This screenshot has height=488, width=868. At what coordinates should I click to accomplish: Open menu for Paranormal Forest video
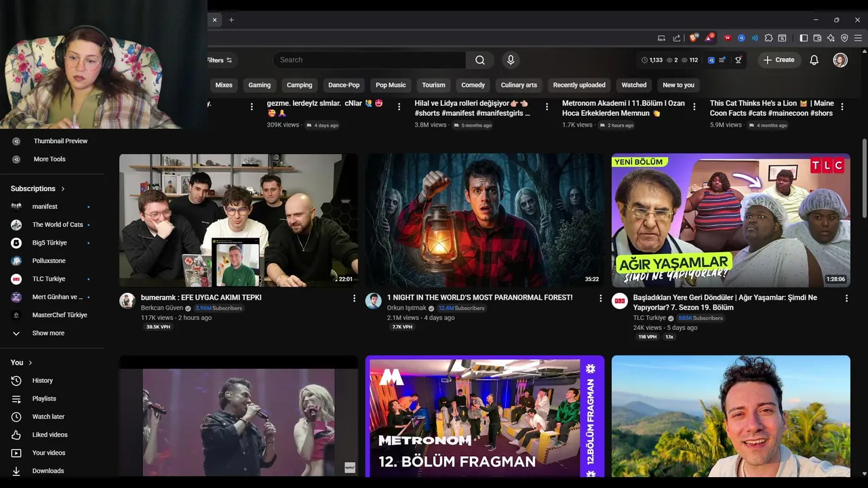pos(600,298)
